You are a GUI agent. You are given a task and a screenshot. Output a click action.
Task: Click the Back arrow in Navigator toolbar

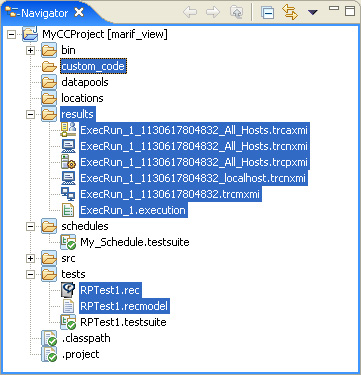coord(191,12)
